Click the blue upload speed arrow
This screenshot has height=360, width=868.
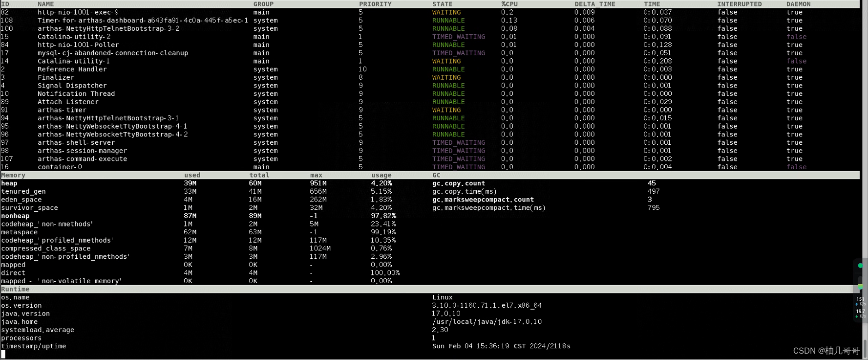857,304
